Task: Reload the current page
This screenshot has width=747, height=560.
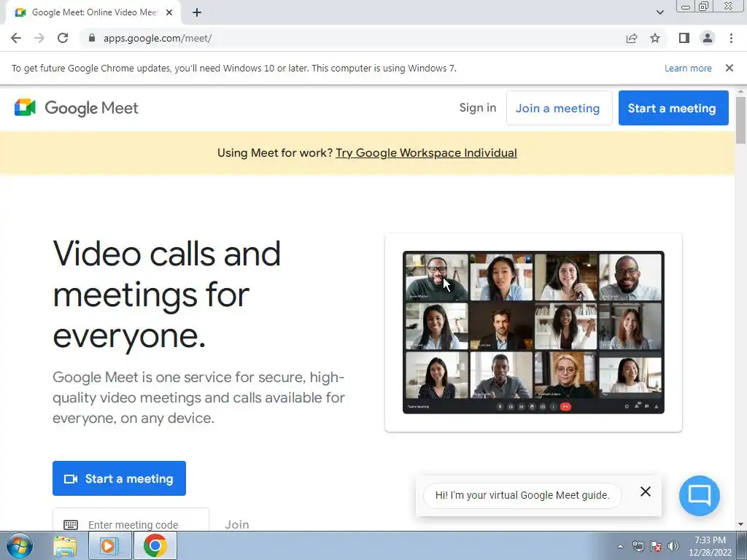Action: 63,38
